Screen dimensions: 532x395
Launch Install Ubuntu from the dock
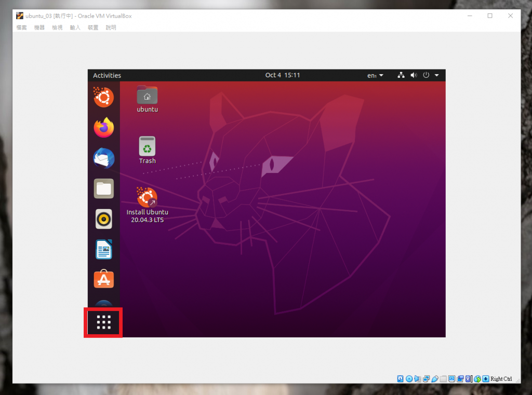click(x=103, y=97)
